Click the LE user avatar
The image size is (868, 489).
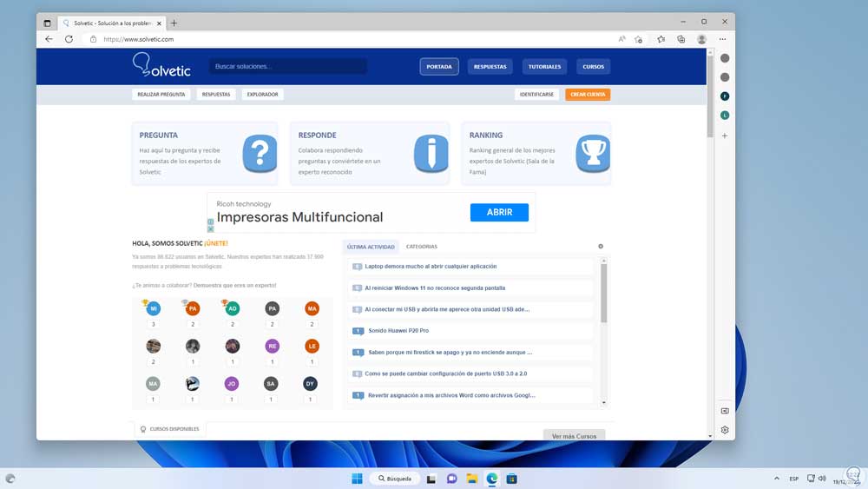coord(312,346)
